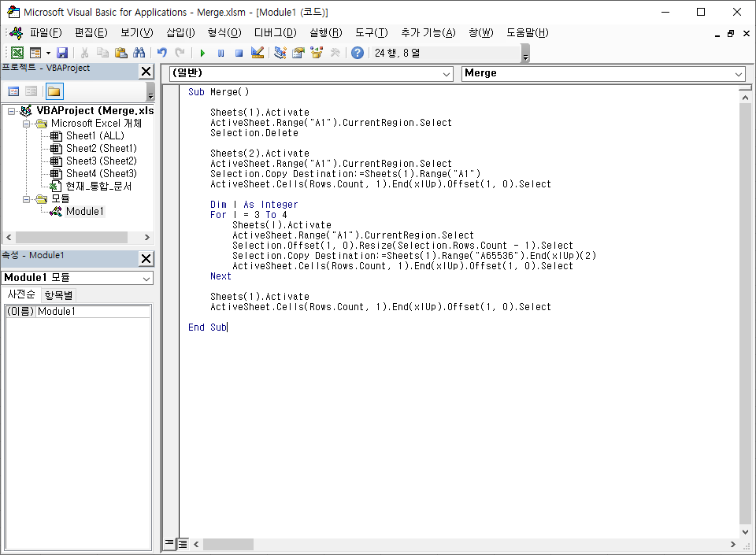Click the Cut scissors icon

[85, 53]
